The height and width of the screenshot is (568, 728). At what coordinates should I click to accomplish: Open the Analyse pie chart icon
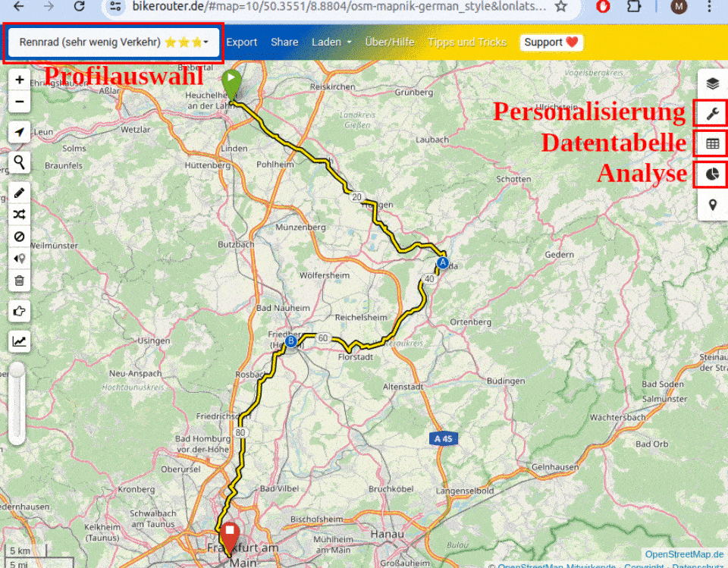click(712, 174)
